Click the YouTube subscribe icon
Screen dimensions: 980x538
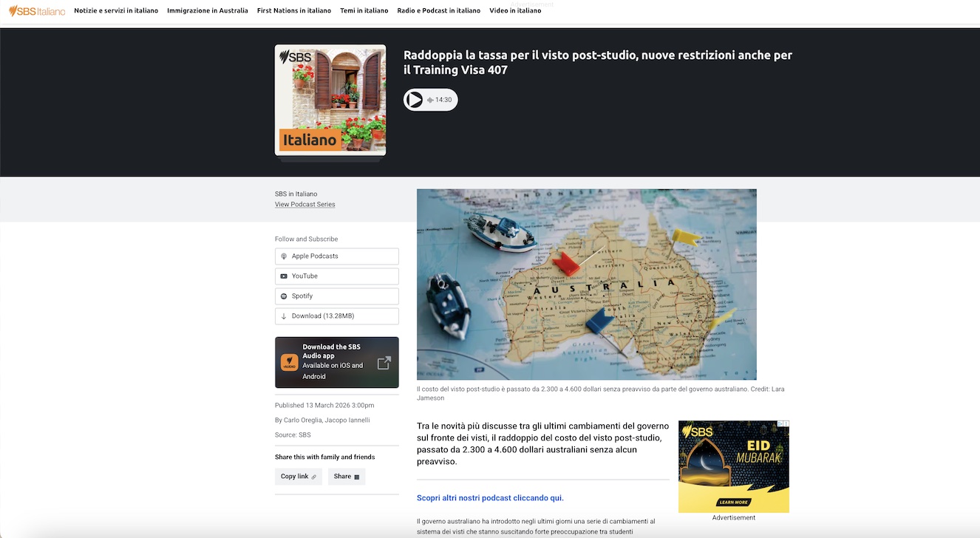click(284, 276)
